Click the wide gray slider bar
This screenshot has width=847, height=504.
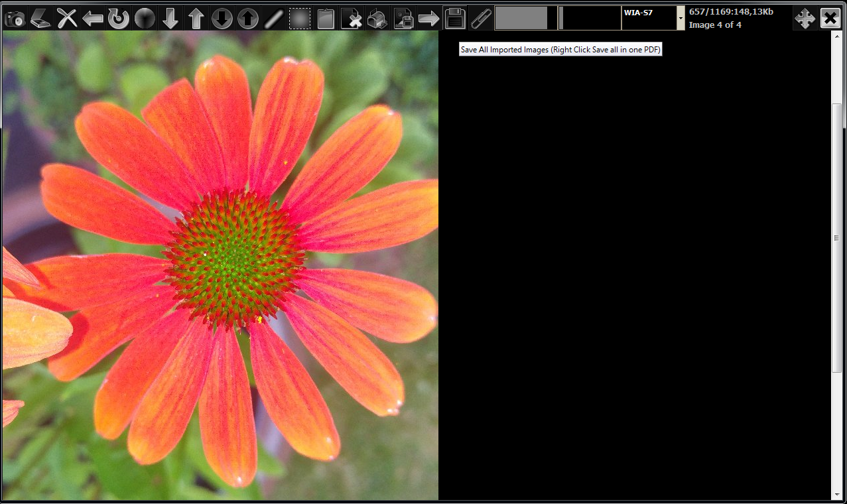pyautogui.click(x=521, y=19)
